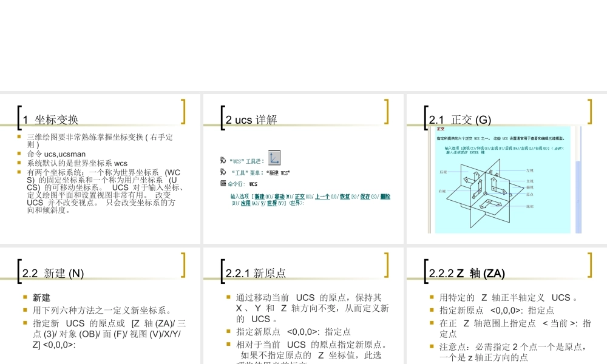Screen dimensions: 607x364
Task: Click paragraph starting 有两个坐标系统
Action: (x=104, y=191)
